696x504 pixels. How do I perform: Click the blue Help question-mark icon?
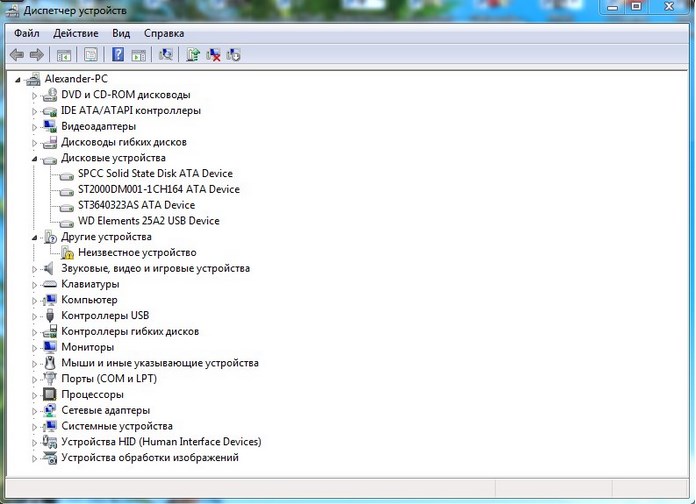point(118,55)
